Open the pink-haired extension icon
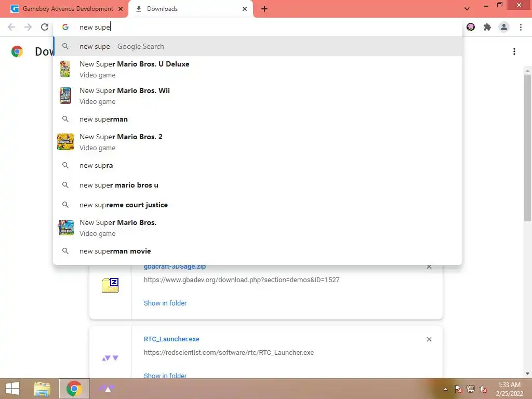 [x=471, y=27]
